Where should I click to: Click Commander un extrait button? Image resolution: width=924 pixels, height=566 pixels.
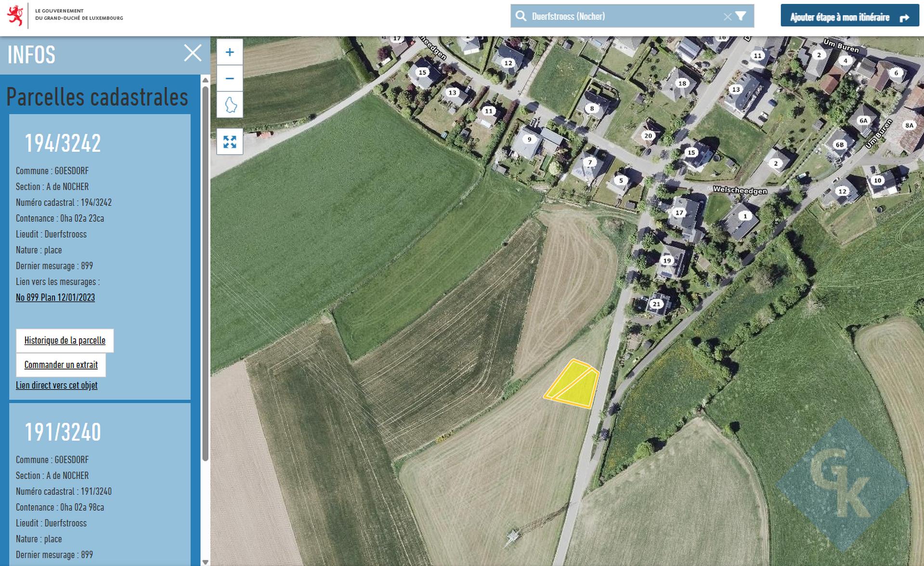tap(61, 365)
